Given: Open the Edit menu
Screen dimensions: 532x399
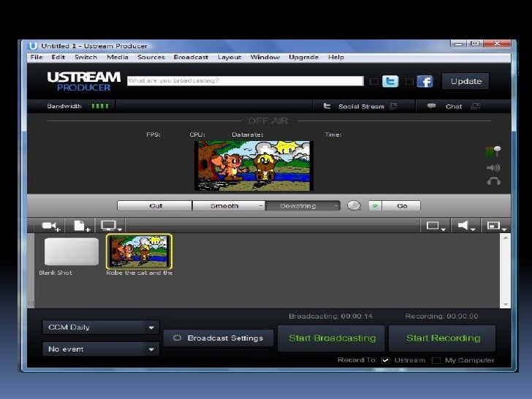Looking at the screenshot, I should coord(58,57).
